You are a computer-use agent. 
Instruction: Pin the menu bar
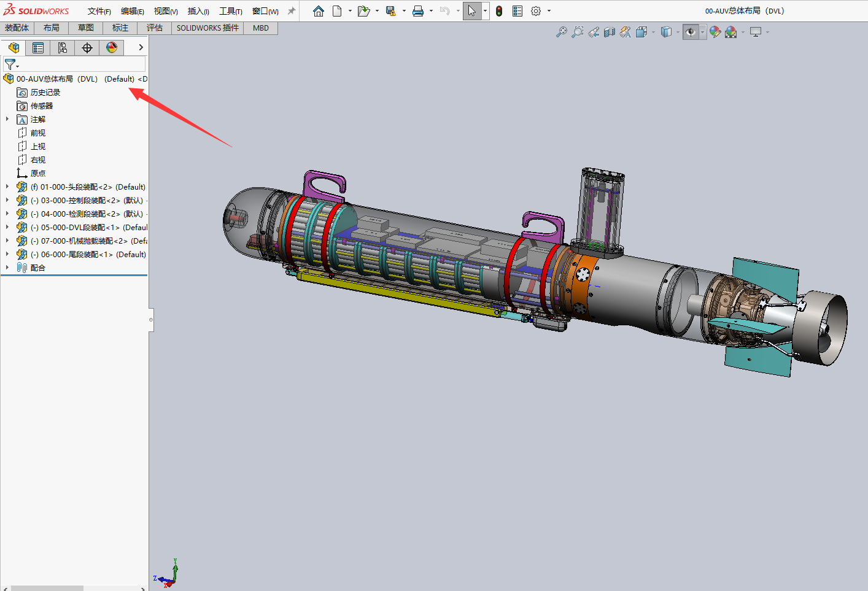(x=292, y=11)
